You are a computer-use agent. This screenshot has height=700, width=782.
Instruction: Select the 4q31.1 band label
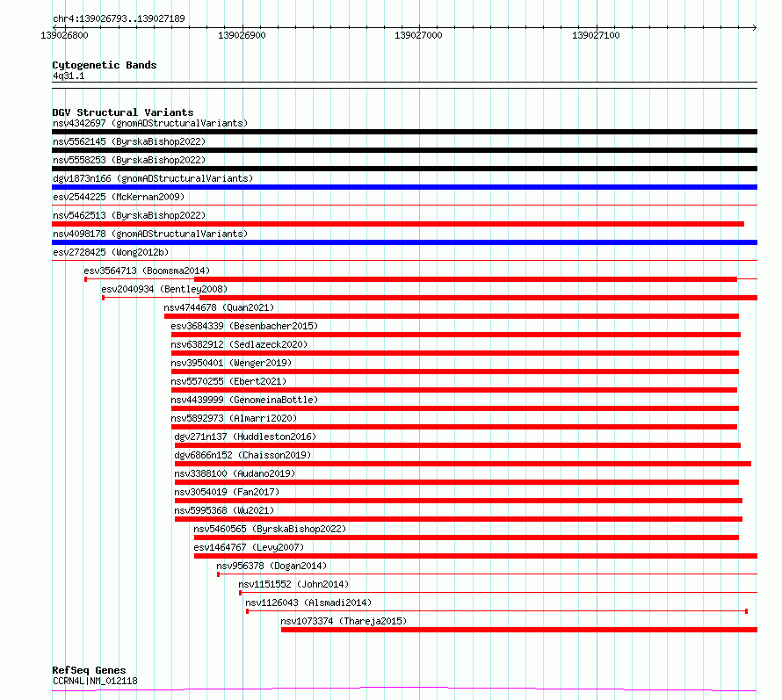[x=69, y=76]
